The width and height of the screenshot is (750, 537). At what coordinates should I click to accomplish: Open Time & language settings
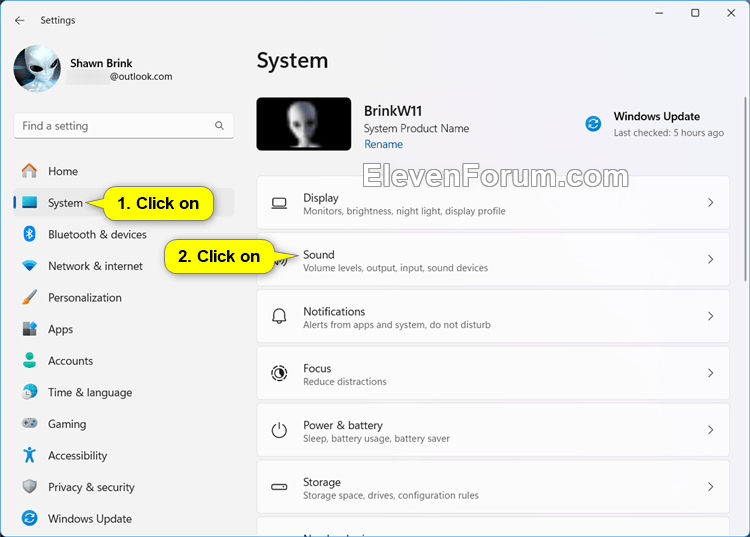point(123,392)
